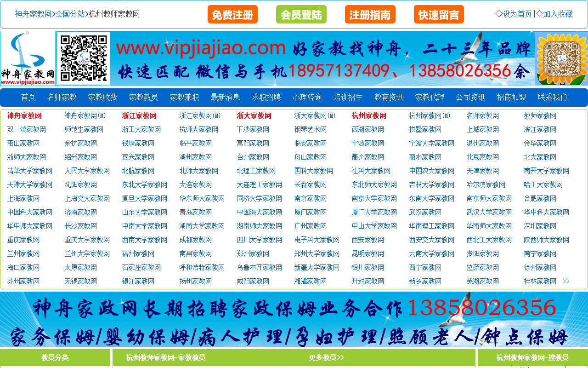The width and height of the screenshot is (588, 368).
Task: Open 家教代理 navigation item
Action: pyautogui.click(x=430, y=97)
